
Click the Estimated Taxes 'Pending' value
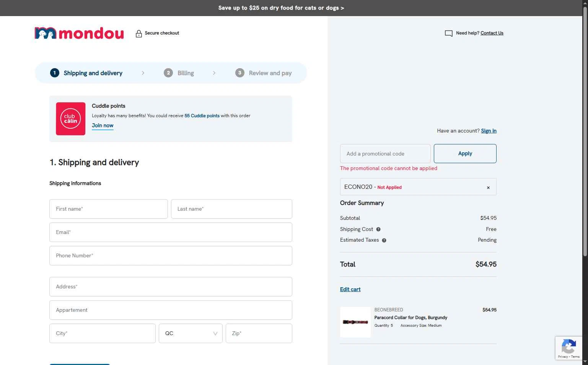click(487, 240)
